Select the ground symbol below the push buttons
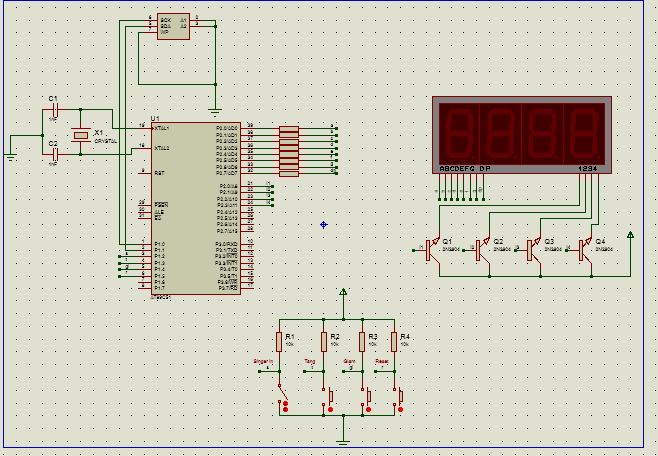This screenshot has height=456, width=658. click(343, 441)
